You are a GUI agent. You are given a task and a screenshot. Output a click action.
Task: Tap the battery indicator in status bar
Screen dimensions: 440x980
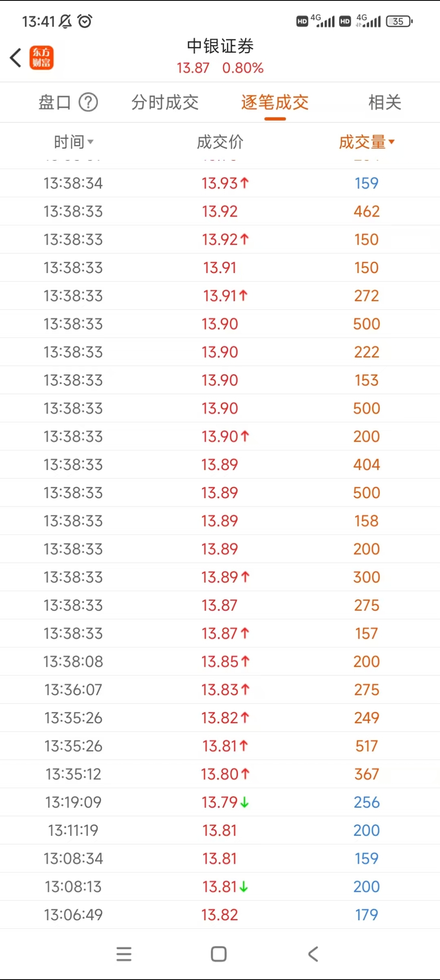tap(399, 21)
